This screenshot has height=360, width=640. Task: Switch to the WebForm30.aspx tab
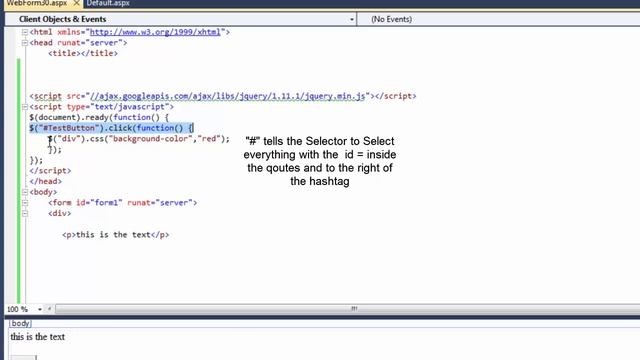[37, 3]
